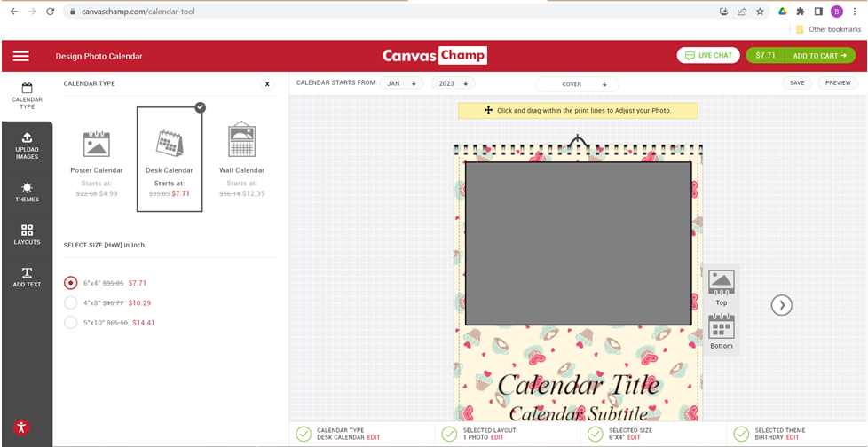868x447 pixels.
Task: Open the COVER page selector dropdown
Action: click(x=577, y=84)
